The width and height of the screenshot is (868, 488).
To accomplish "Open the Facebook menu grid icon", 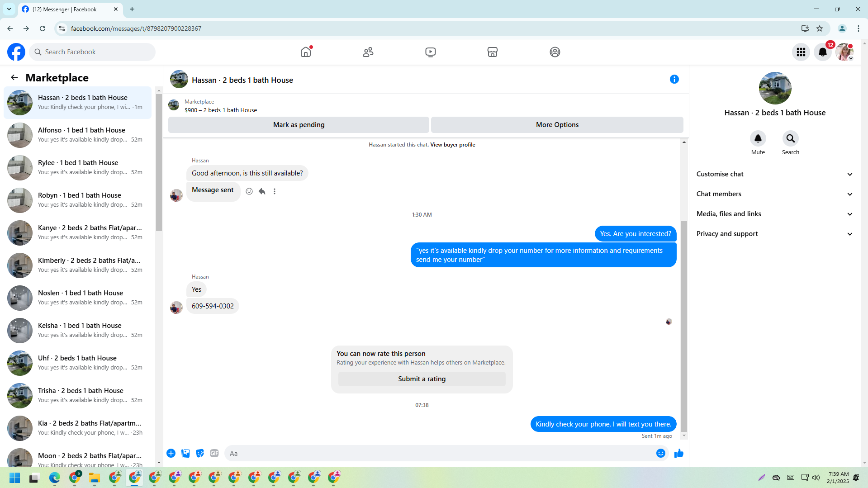I will pos(801,52).
